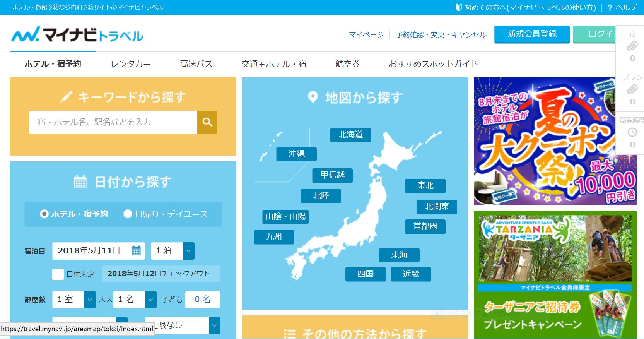Open the マイページ link
The height and width of the screenshot is (339, 644).
click(366, 35)
